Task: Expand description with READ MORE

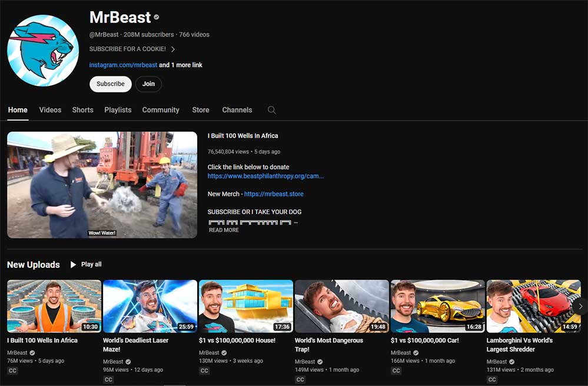Action: click(224, 230)
